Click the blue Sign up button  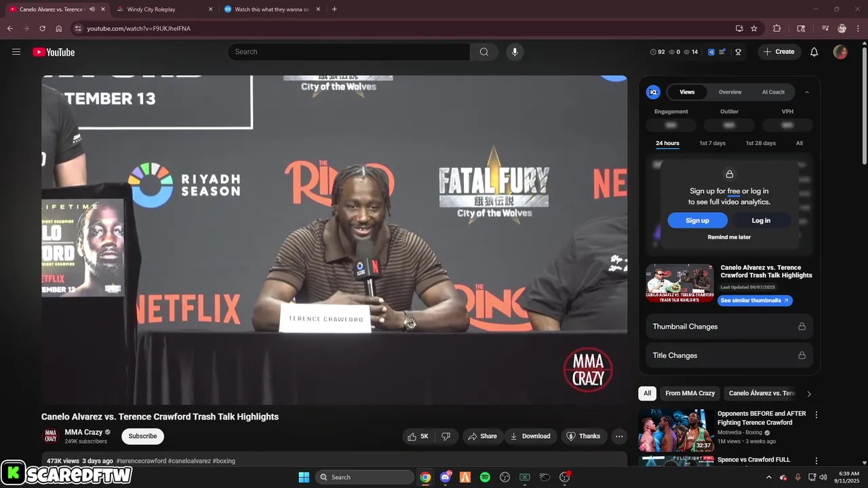pos(697,220)
